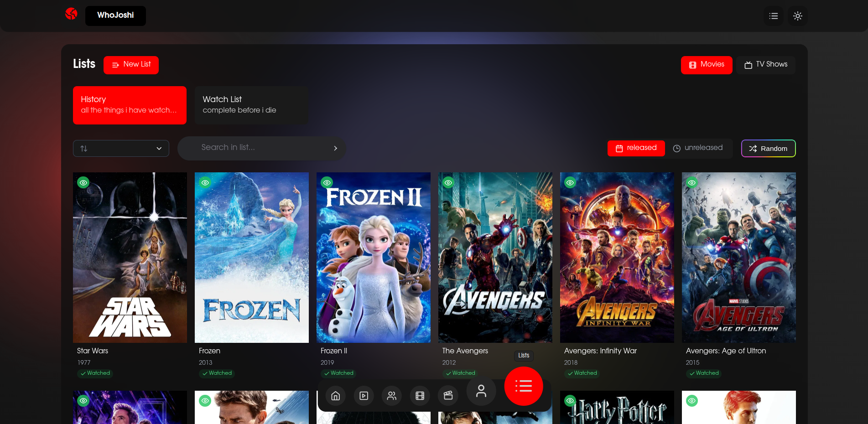Click the sort arrows icon in dropdown
868x424 pixels.
tap(84, 149)
